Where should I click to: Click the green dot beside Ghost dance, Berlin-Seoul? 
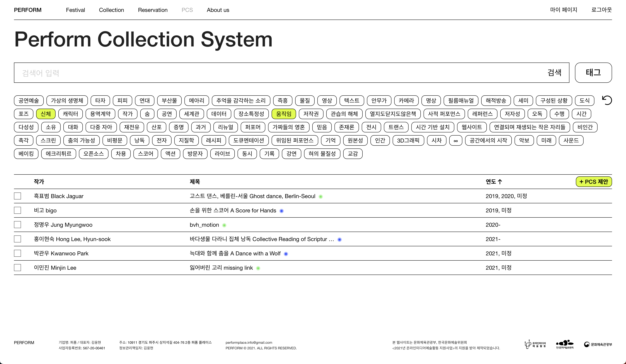[x=321, y=196]
